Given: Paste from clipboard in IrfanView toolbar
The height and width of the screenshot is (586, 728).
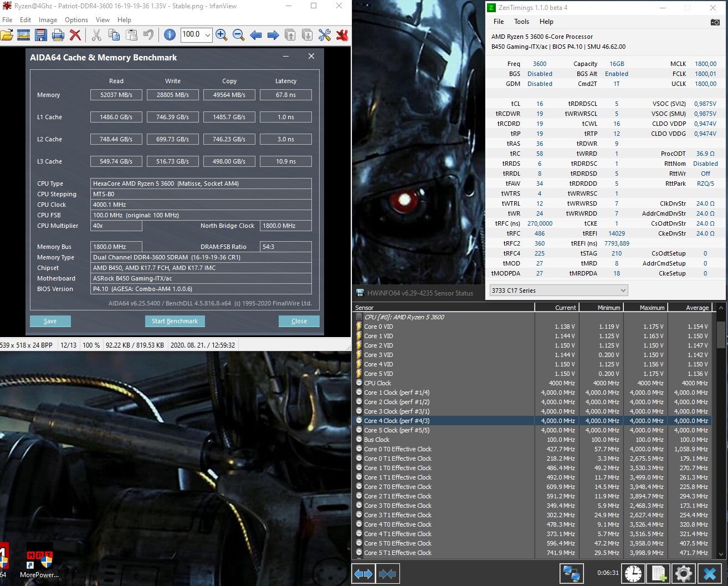Looking at the screenshot, I should 131,35.
